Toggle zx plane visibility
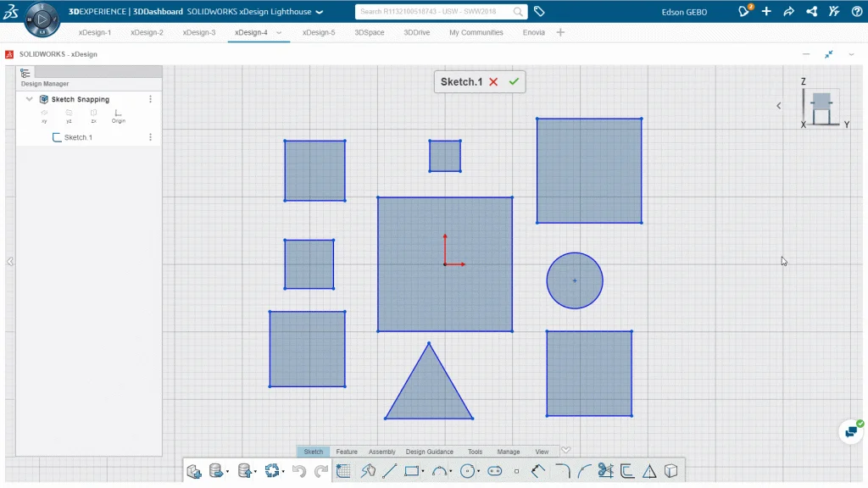This screenshot has height=488, width=868. pyautogui.click(x=93, y=115)
